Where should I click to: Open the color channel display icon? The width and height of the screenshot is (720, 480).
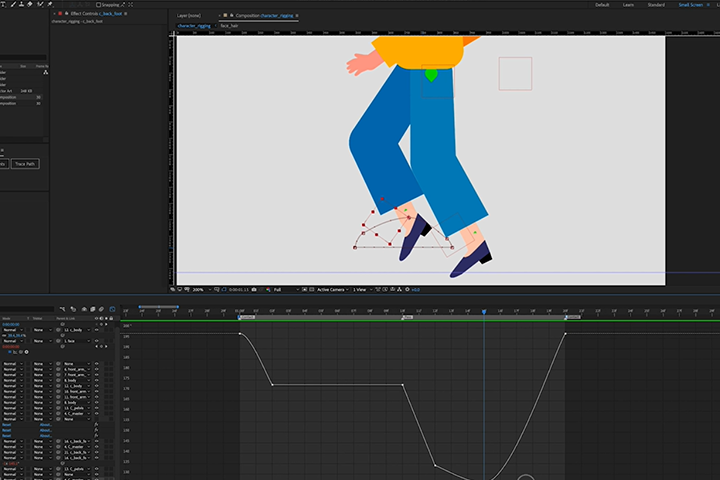pyautogui.click(x=268, y=290)
